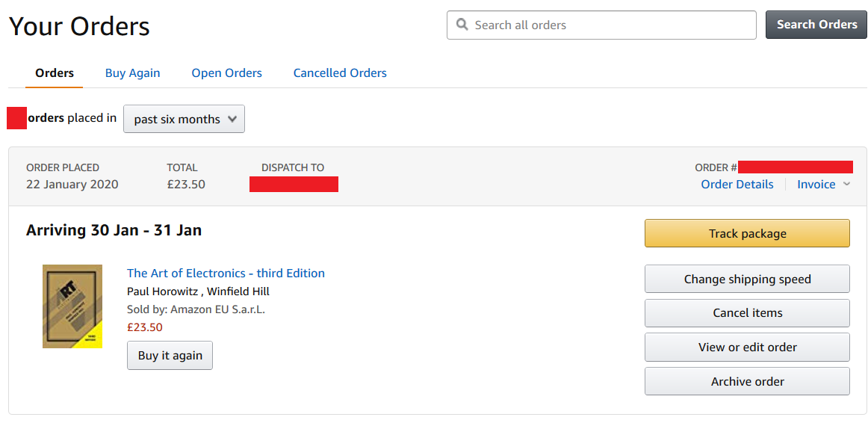This screenshot has width=868, height=423.
Task: Click the Search Orders button
Action: click(x=816, y=25)
